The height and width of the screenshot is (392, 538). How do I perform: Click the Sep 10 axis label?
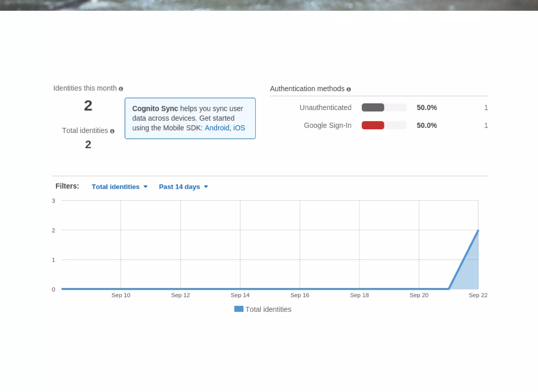pyautogui.click(x=121, y=295)
